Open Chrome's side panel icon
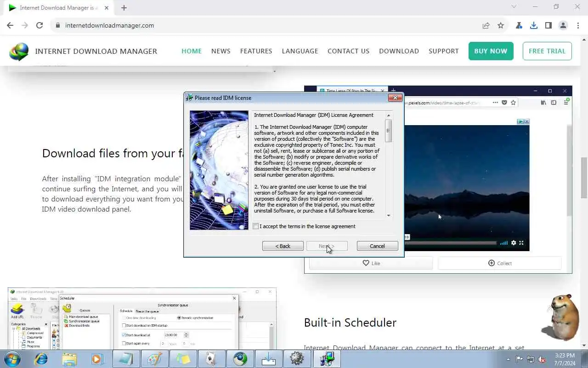The height and width of the screenshot is (368, 588). [548, 25]
